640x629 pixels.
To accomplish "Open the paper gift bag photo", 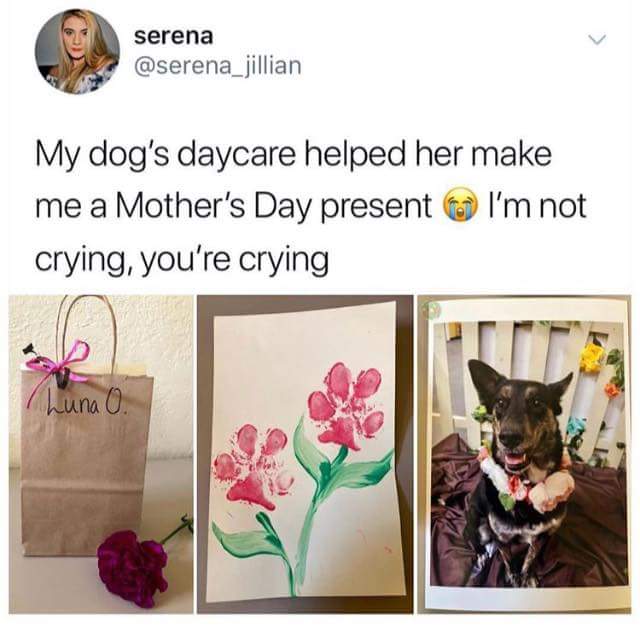I will click(101, 454).
